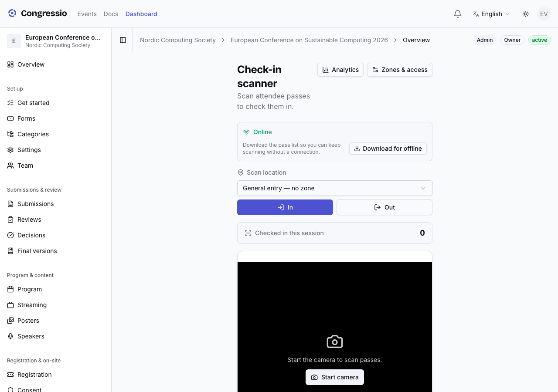This screenshot has height=392, width=558.
Task: Open Registration in the sidebar
Action: 55,375
